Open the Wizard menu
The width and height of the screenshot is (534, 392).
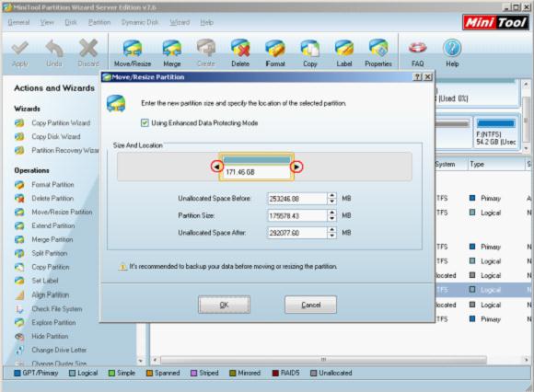(180, 22)
